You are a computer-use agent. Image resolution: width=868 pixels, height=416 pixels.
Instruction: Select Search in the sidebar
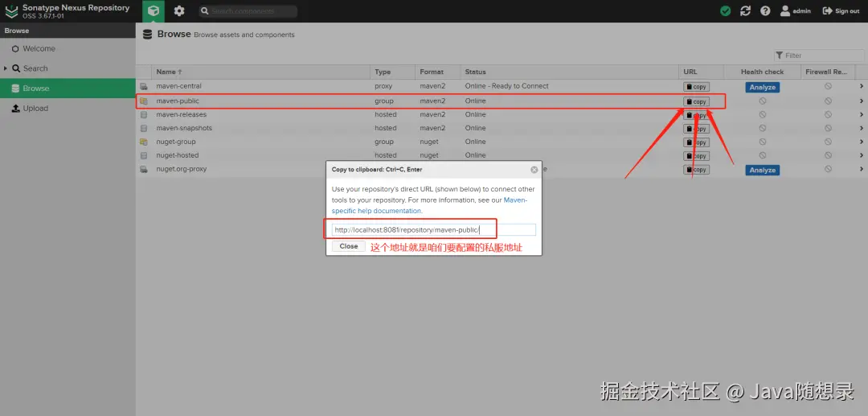35,68
